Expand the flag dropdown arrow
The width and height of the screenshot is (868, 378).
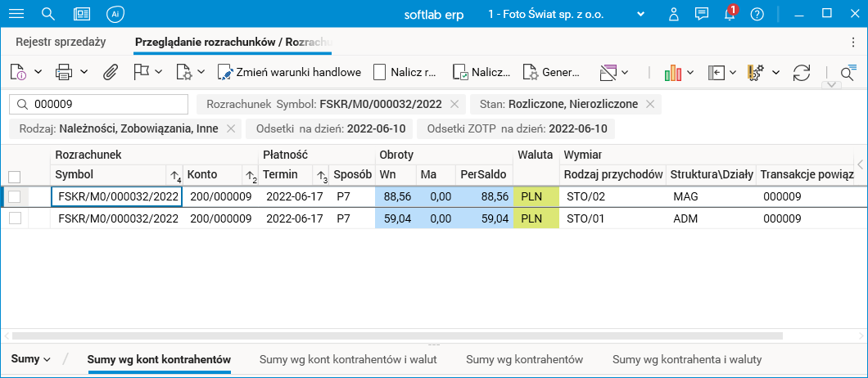[158, 72]
